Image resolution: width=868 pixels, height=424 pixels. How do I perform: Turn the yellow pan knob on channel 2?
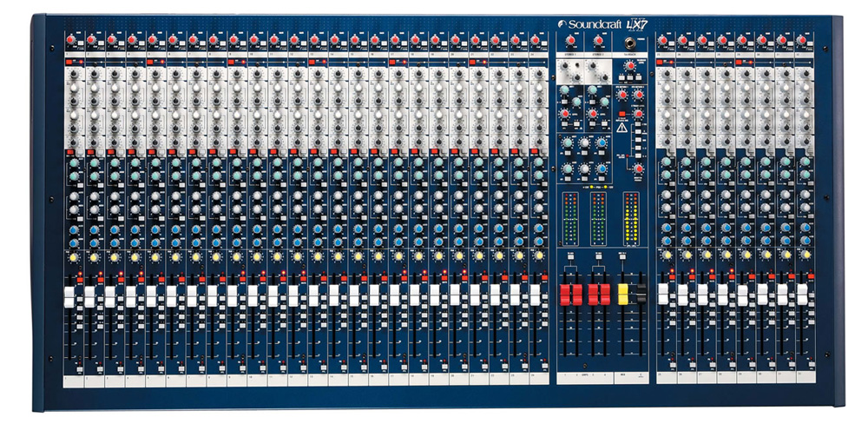94,257
